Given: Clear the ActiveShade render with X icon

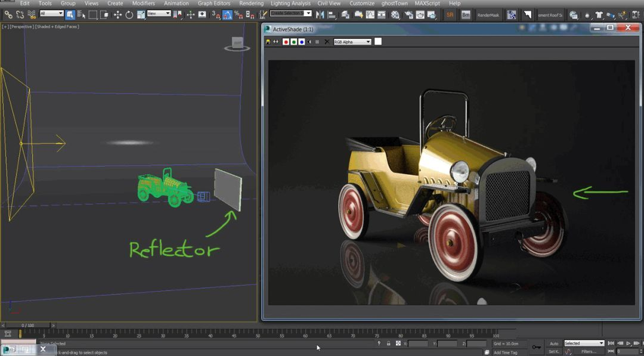Looking at the screenshot, I should pos(327,42).
